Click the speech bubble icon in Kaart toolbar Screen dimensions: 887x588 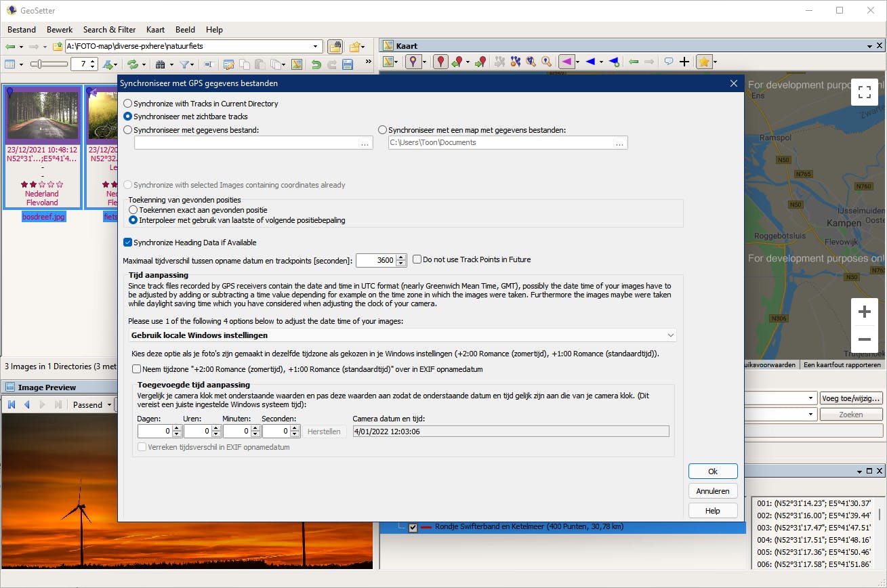click(x=669, y=62)
